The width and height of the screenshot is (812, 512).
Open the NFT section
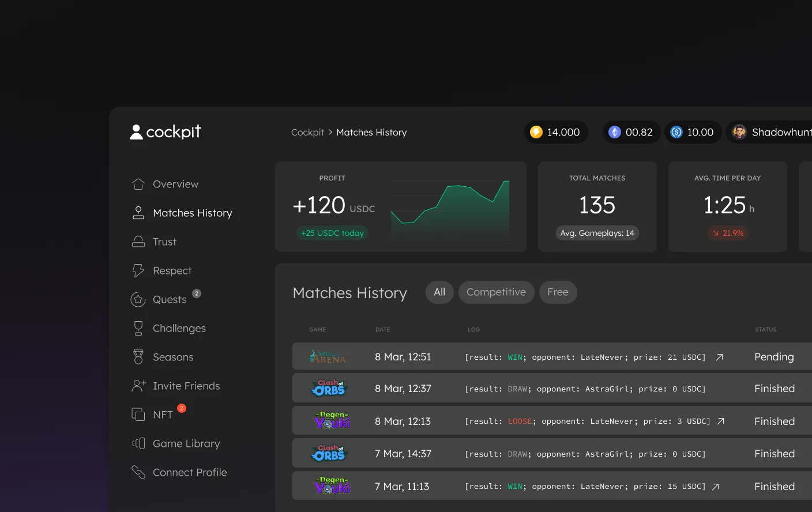pos(163,415)
